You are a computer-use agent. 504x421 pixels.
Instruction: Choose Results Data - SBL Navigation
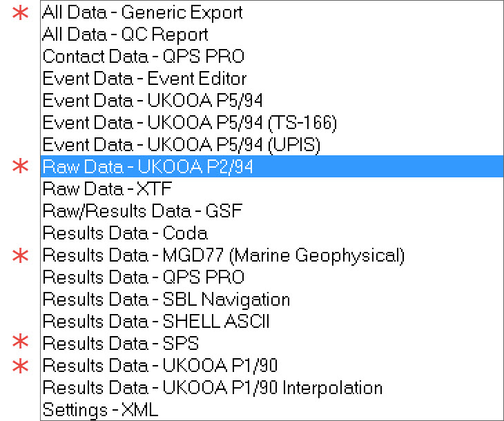tap(166, 300)
